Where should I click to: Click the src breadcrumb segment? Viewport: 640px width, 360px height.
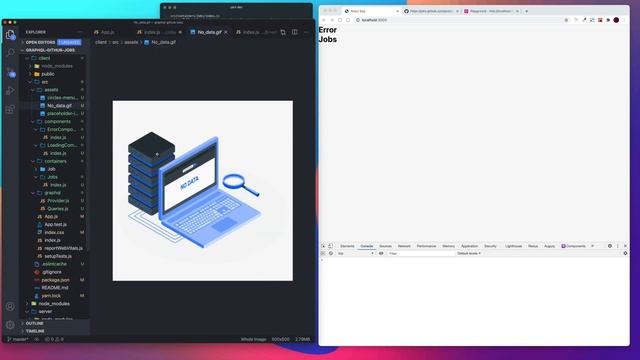coord(116,42)
